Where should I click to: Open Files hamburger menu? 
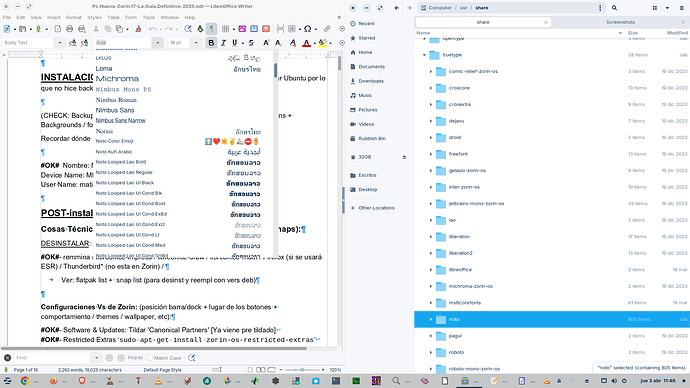(682, 8)
